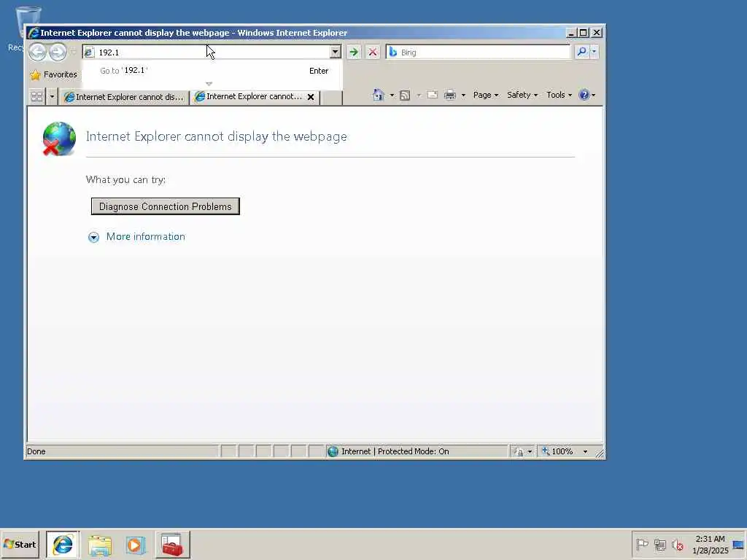Click the page icon in address bar

[x=89, y=52]
